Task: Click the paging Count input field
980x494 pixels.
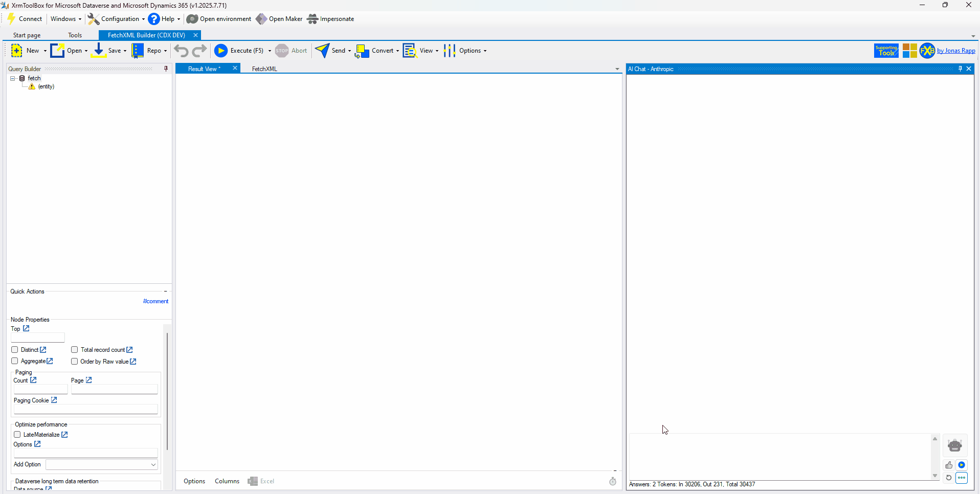Action: (40, 389)
